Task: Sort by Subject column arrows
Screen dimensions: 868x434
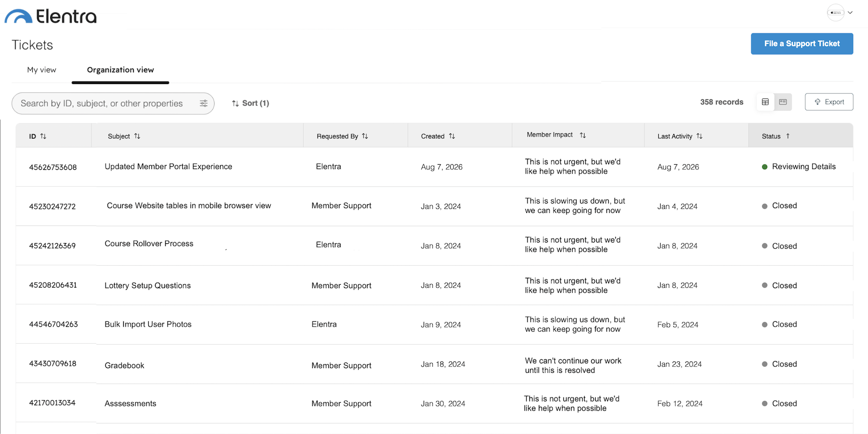Action: point(138,136)
